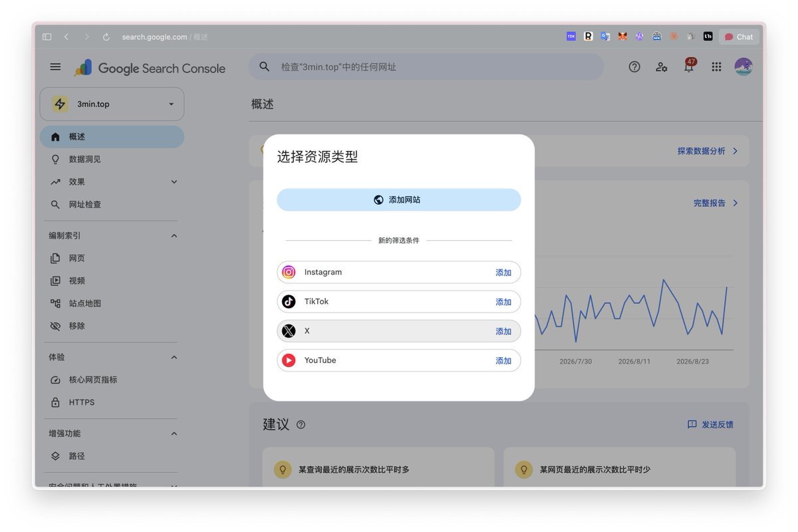Expand the 效果 sidebar section
This screenshot has width=798, height=532.
tap(174, 182)
